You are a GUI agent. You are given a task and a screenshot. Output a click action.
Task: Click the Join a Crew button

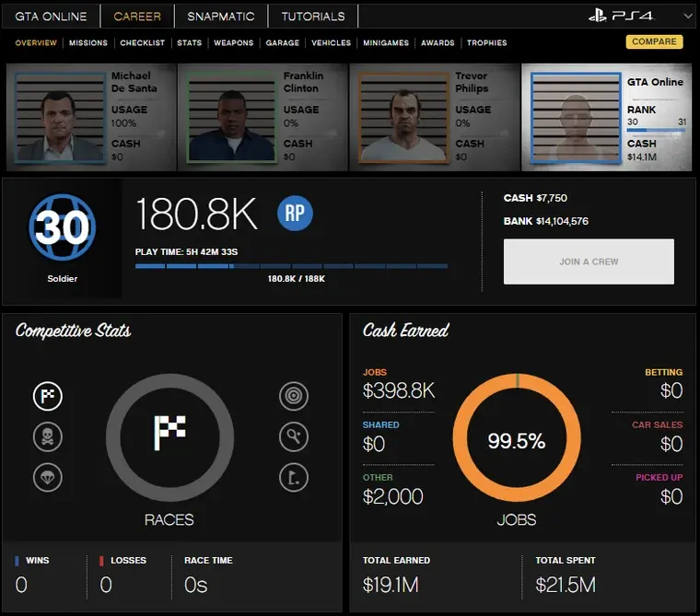[589, 262]
